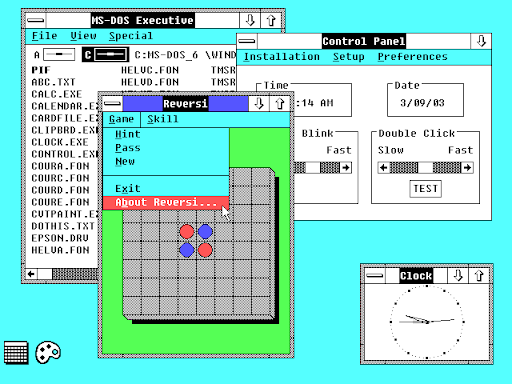This screenshot has width=512, height=384.
Task: Click the Date field showing 3/09/03
Action: point(422,103)
